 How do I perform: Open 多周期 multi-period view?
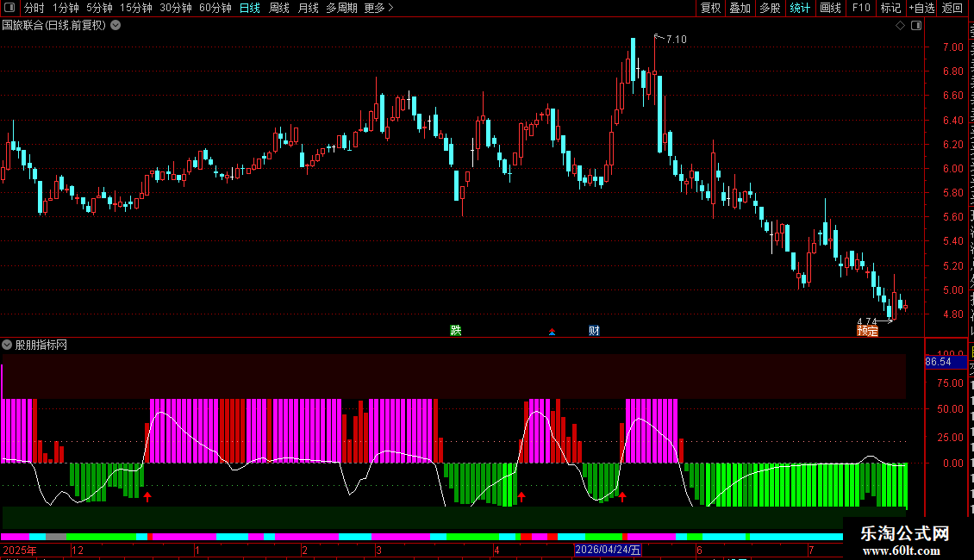pos(341,8)
